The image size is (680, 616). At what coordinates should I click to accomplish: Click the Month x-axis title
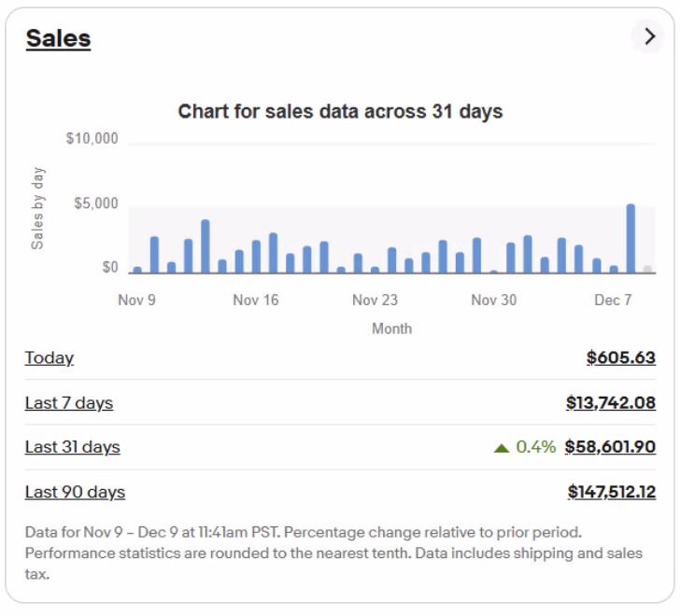391,329
